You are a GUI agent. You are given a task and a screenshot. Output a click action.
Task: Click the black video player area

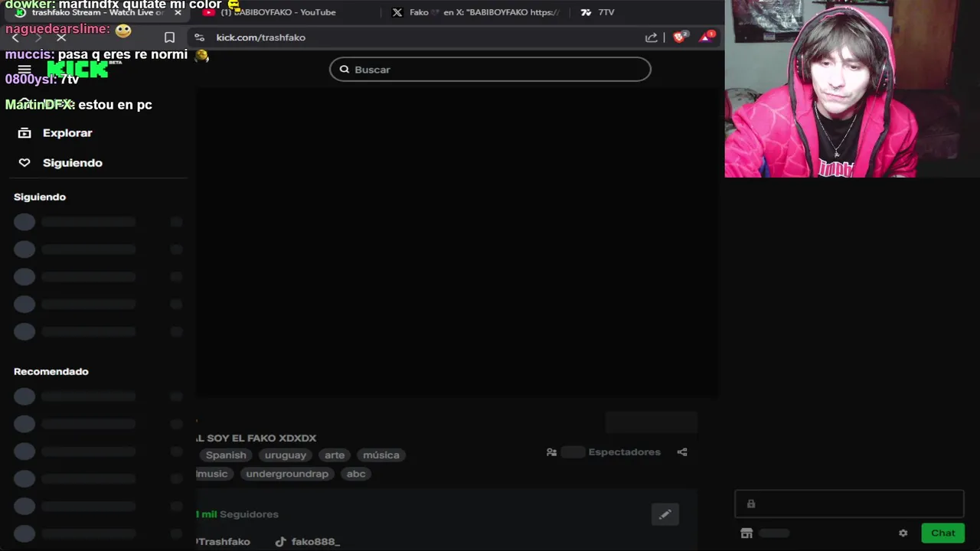coord(457,243)
